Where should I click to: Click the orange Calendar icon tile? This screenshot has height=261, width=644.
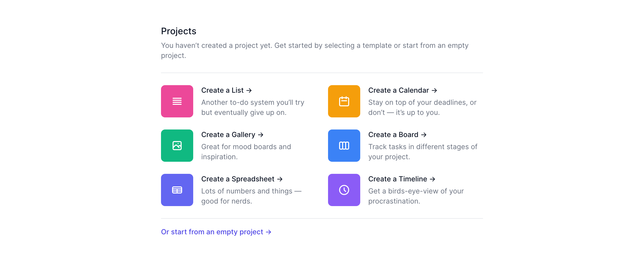344,101
